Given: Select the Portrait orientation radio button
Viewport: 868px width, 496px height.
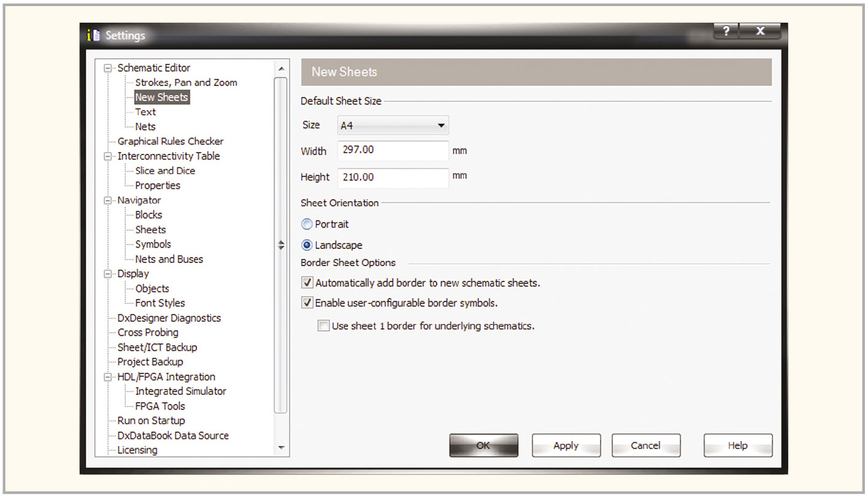Looking at the screenshot, I should tap(307, 224).
